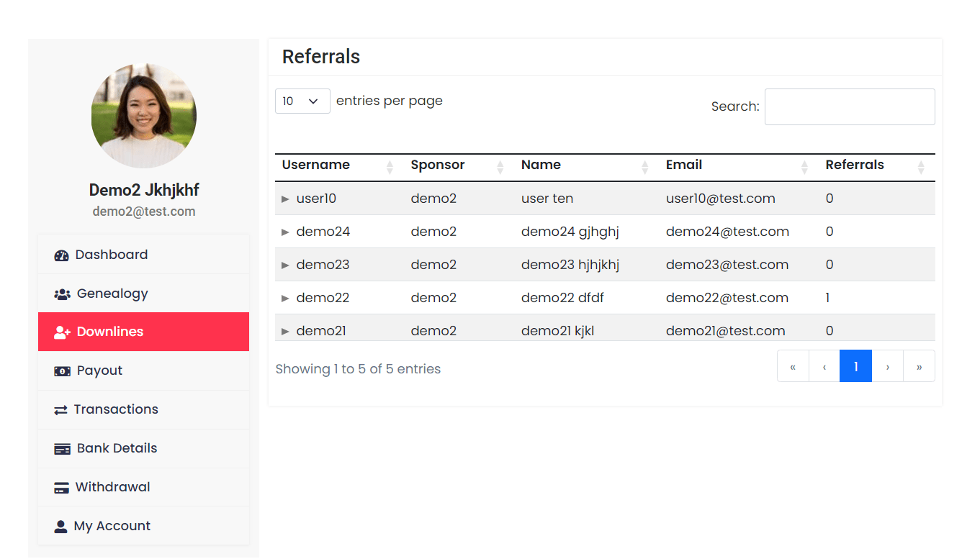Click the Dashboard gauge icon
Screen dimensions: 980x559
(61, 255)
